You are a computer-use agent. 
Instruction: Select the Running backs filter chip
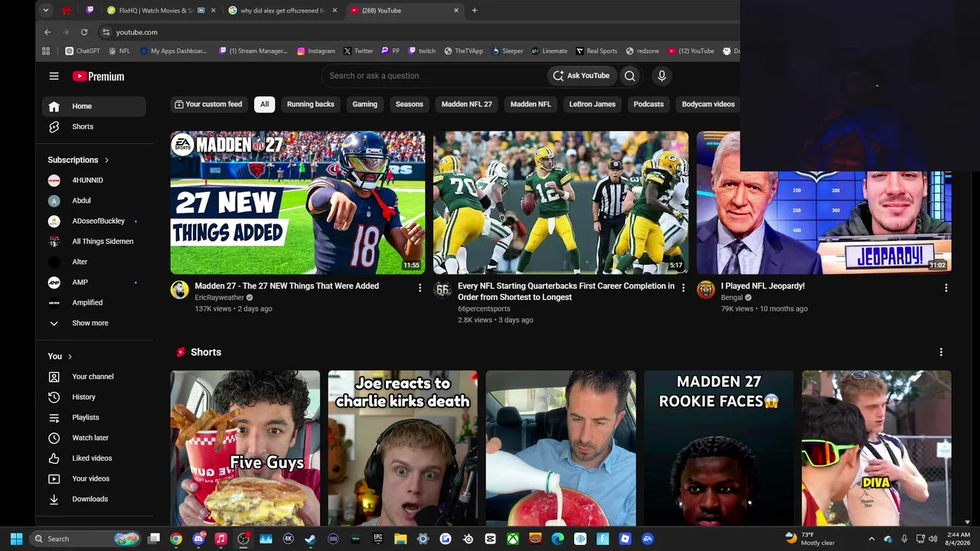point(310,104)
